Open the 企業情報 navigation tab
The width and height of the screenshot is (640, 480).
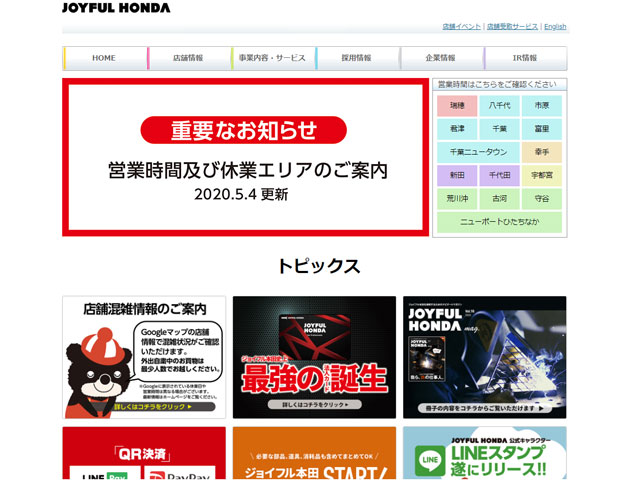click(441, 58)
